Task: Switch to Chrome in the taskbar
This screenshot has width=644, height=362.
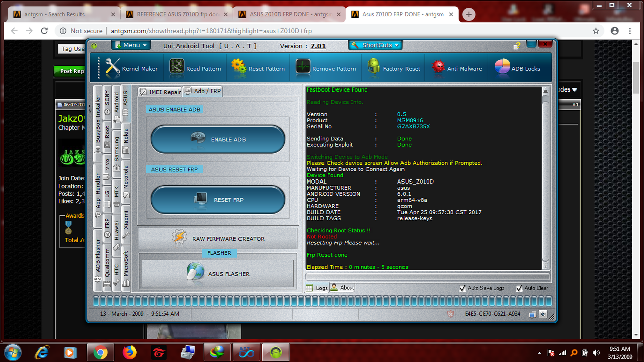Action: tap(100, 352)
